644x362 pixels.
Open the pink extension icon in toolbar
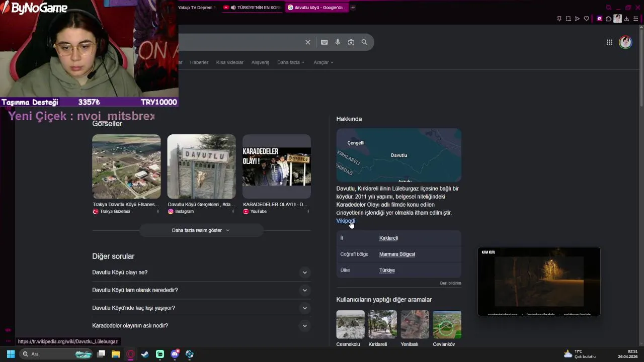click(599, 19)
